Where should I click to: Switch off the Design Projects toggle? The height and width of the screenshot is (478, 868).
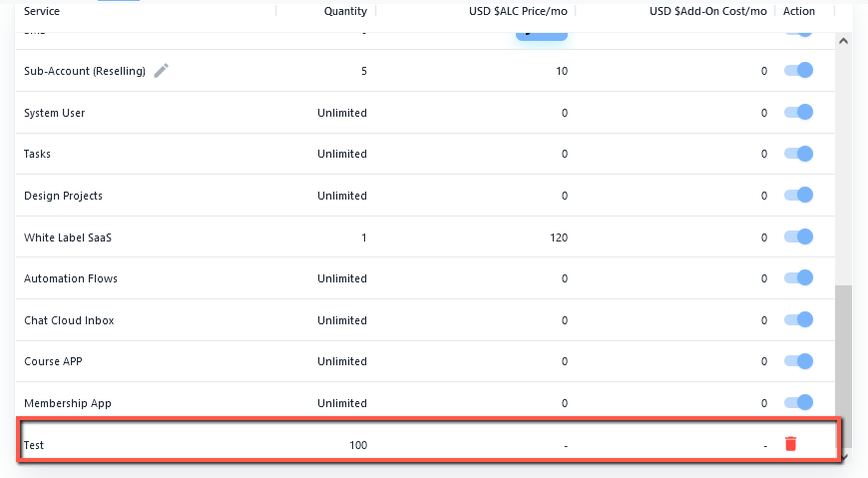click(799, 196)
